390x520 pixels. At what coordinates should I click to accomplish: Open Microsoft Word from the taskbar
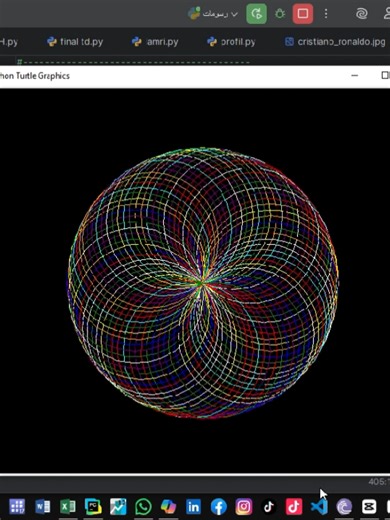(43, 507)
